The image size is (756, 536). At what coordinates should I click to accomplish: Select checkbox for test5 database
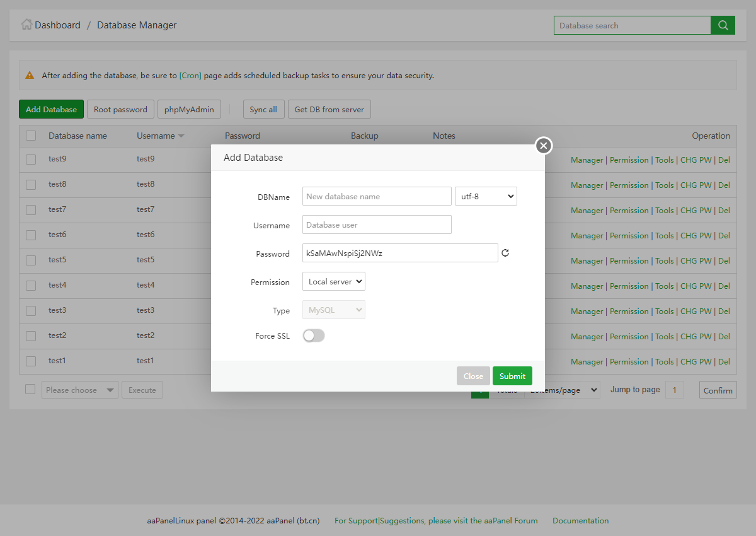31,260
